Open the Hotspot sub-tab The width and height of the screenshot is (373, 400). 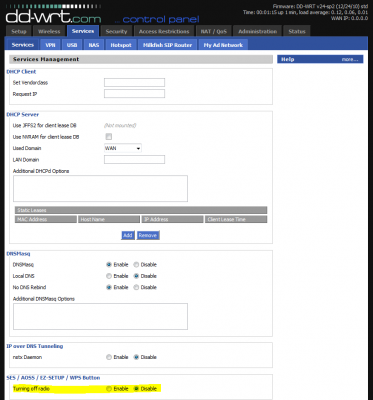coord(121,45)
